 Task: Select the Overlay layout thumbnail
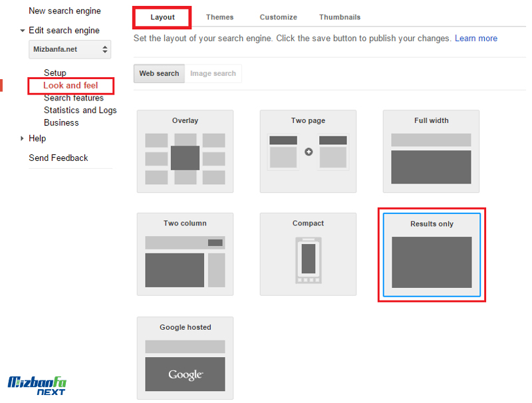pyautogui.click(x=185, y=152)
